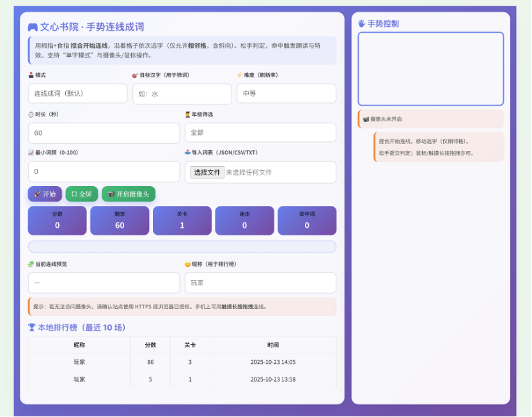Click the 命中词 card
Screen dimensions: 532x417
(307, 221)
